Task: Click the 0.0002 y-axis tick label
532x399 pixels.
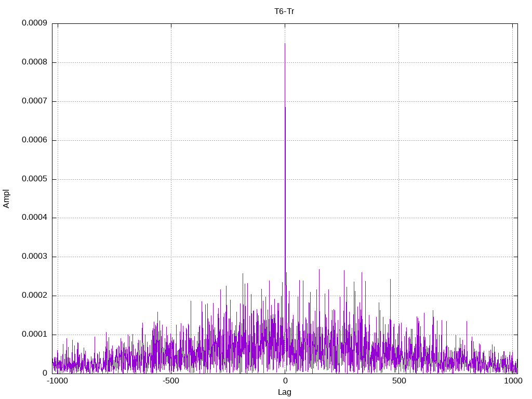Action: pos(34,296)
